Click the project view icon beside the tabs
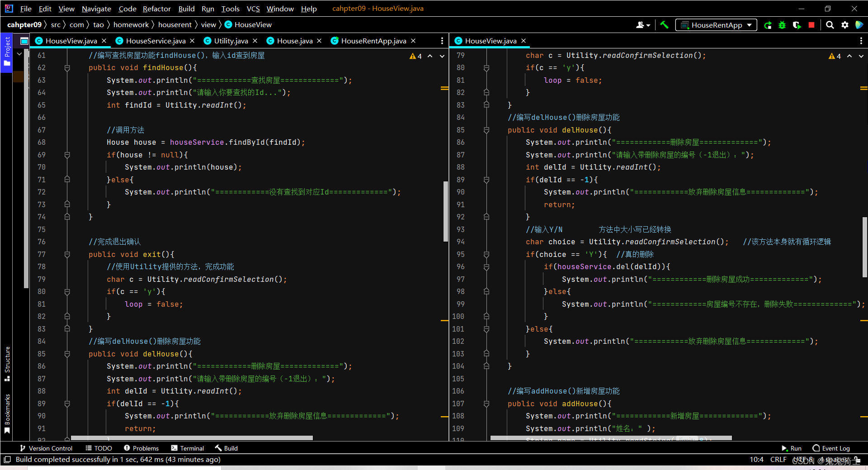This screenshot has height=470, width=868. [x=24, y=41]
